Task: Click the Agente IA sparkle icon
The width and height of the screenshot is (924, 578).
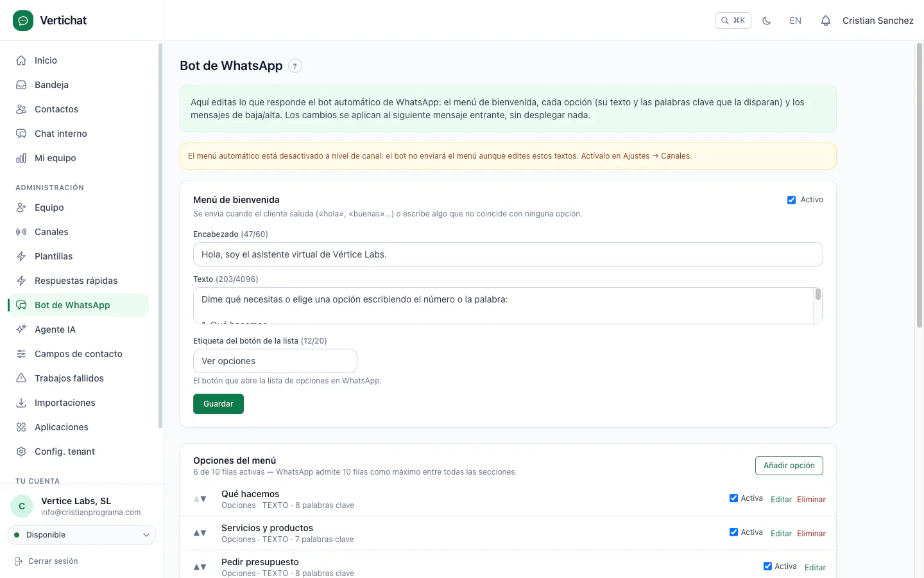Action: [21, 329]
